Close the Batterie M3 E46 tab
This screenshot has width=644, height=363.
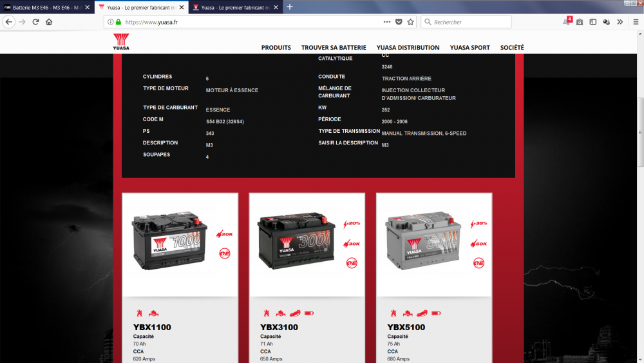click(87, 7)
